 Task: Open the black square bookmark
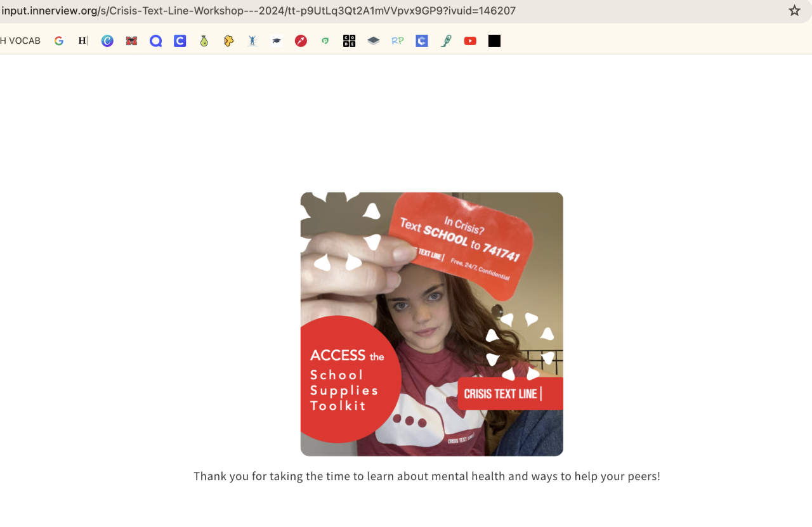click(x=494, y=41)
